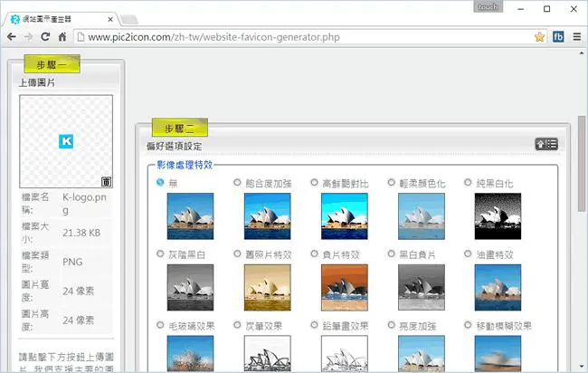Reload the page with refresh icon
588x373 pixels.
45,37
